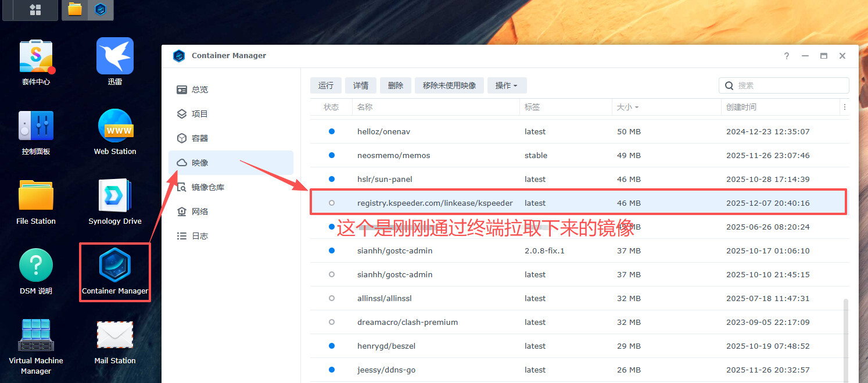This screenshot has height=383, width=868.
Task: Click status circle of allinssl/allinssl row
Action: (332, 298)
